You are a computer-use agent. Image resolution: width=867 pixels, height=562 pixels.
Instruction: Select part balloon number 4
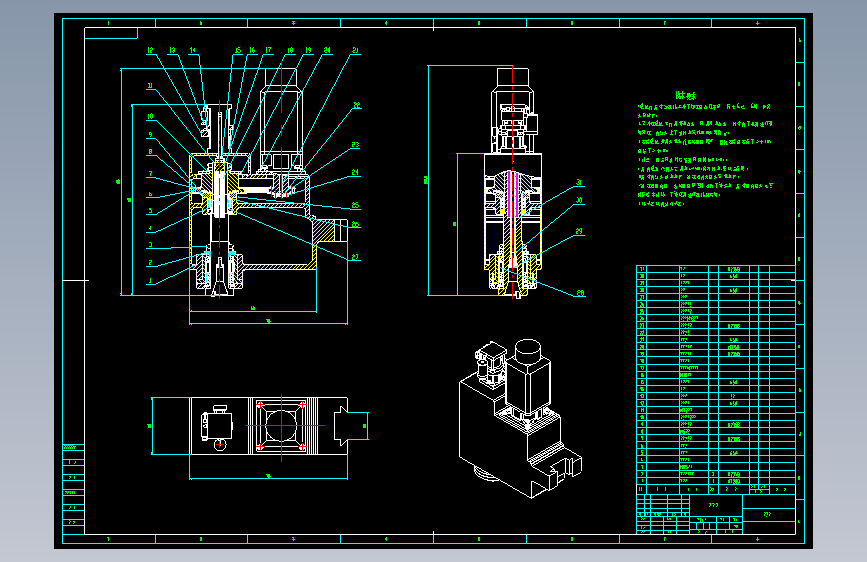[150, 228]
